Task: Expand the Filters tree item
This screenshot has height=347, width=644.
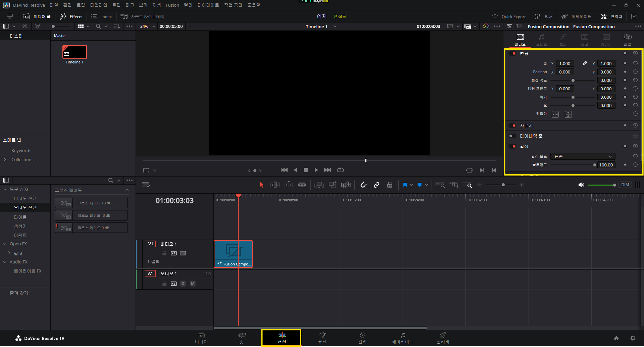Action: tap(9, 253)
